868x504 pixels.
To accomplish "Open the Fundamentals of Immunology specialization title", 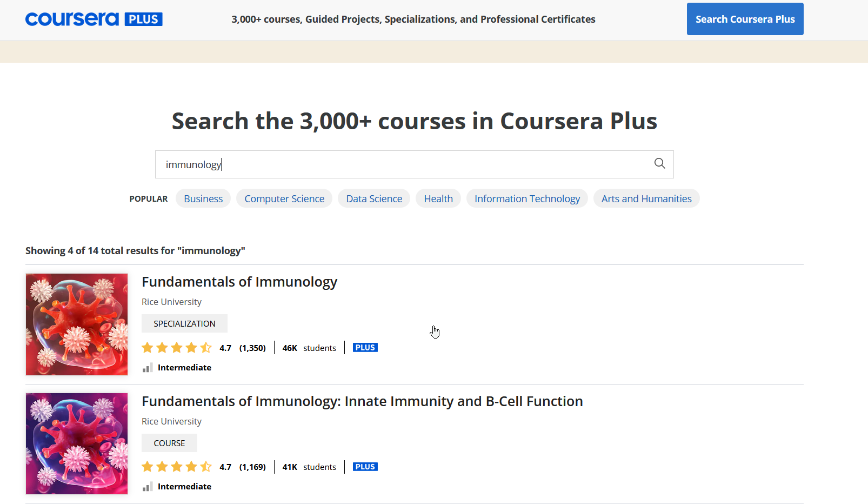I will (x=239, y=282).
